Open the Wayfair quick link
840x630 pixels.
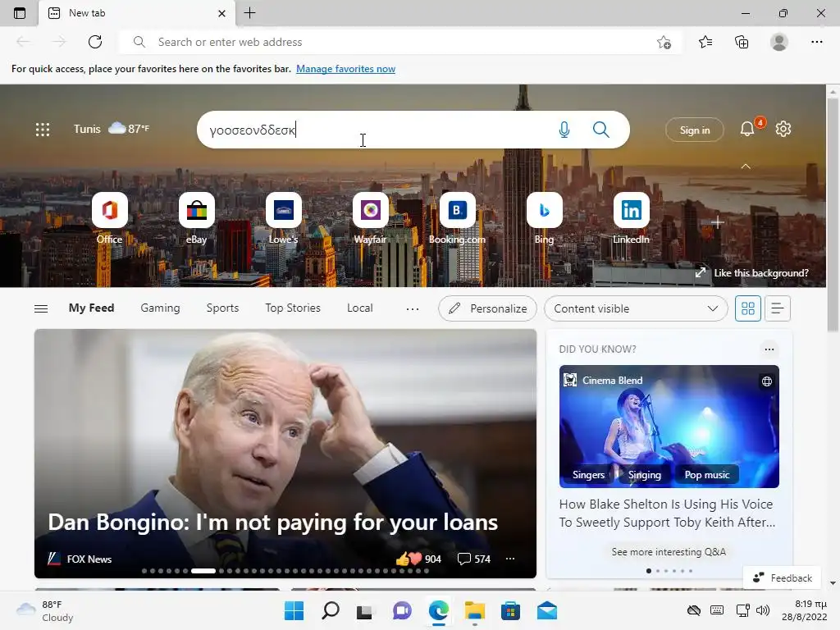pos(370,218)
